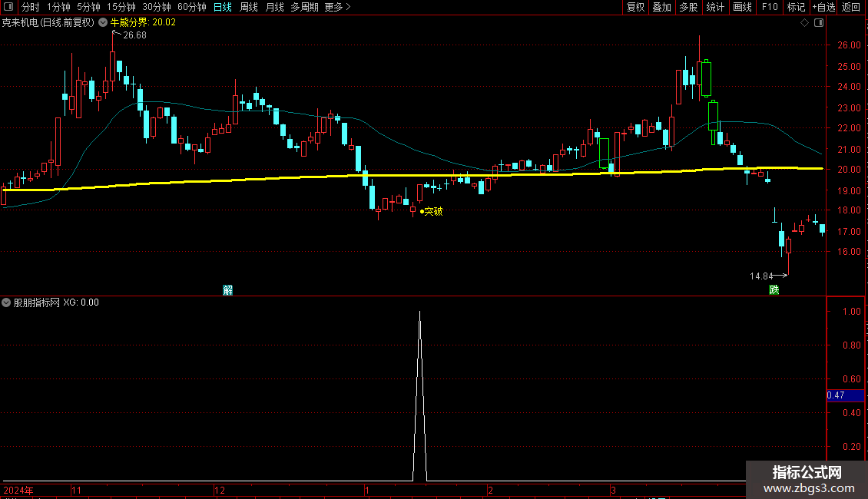Screen dimensions: 868x499
Task: Toggle the right side panel icon
Action: (819, 23)
